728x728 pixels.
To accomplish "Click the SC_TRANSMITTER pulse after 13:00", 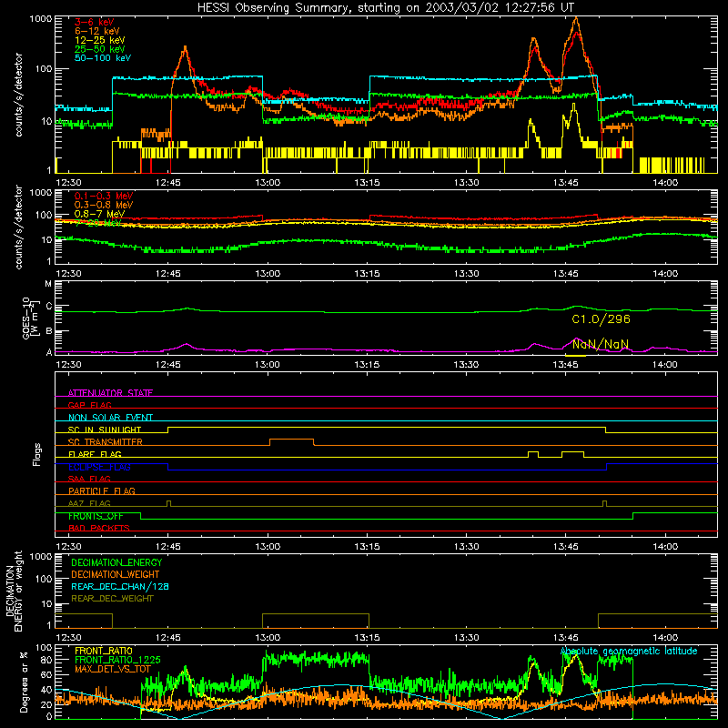I will tap(291, 441).
